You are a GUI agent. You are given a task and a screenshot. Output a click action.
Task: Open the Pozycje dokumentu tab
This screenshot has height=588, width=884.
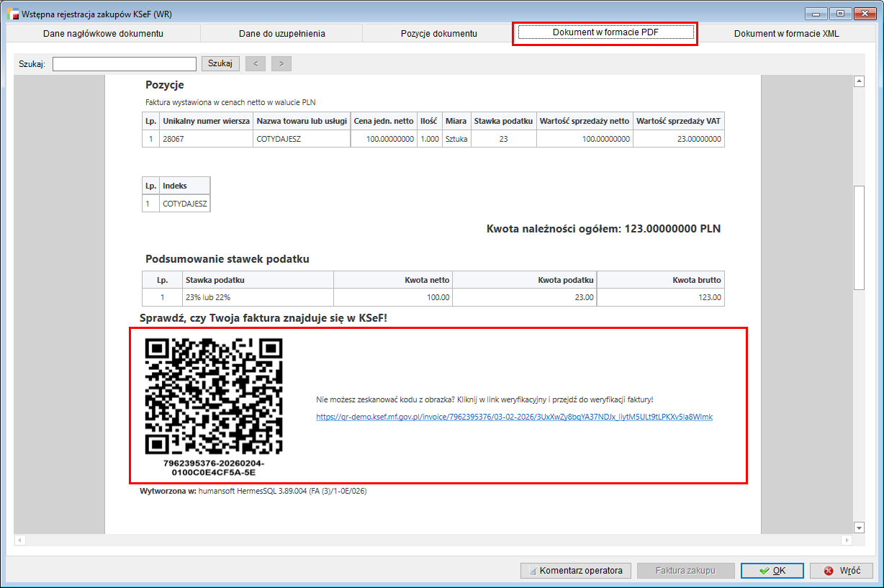pos(438,34)
